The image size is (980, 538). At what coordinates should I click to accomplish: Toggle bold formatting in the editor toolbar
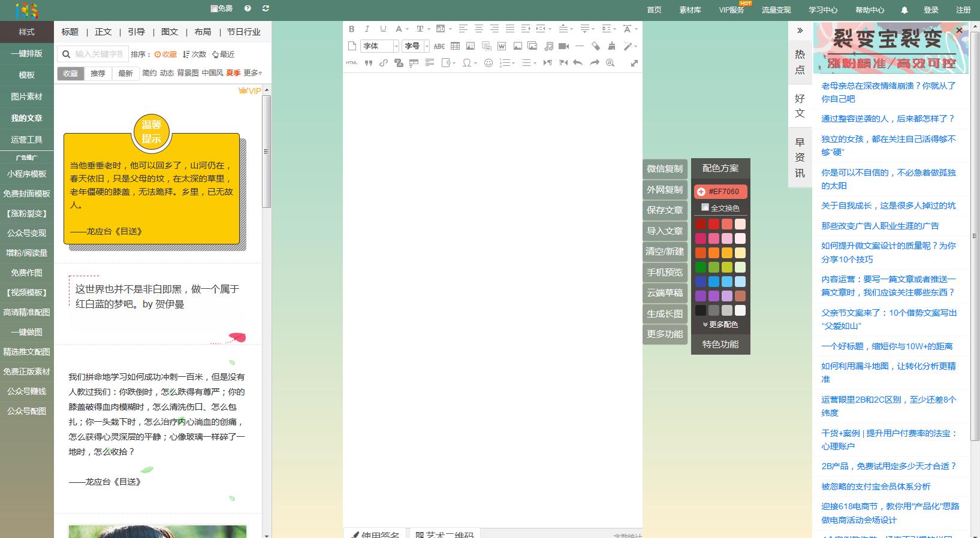(x=352, y=29)
